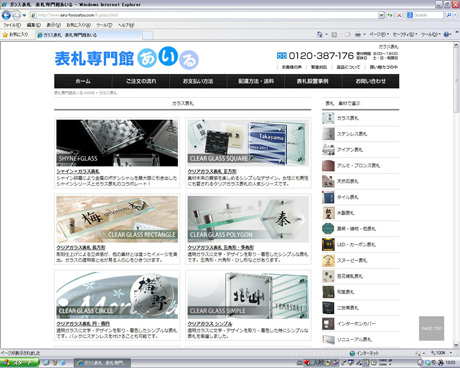Image resolution: width=460 pixels, height=368 pixels.
Task: Start a search with the magnifier icon
Action: click(x=449, y=15)
